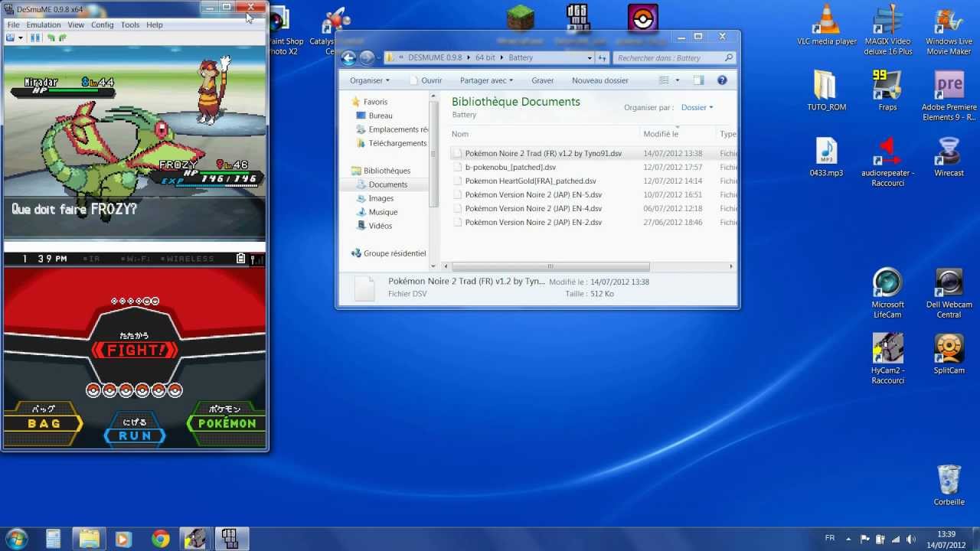The width and height of the screenshot is (980, 551).
Task: Select MAGIX Video deluxe 16 Plus icon
Action: coord(888,30)
